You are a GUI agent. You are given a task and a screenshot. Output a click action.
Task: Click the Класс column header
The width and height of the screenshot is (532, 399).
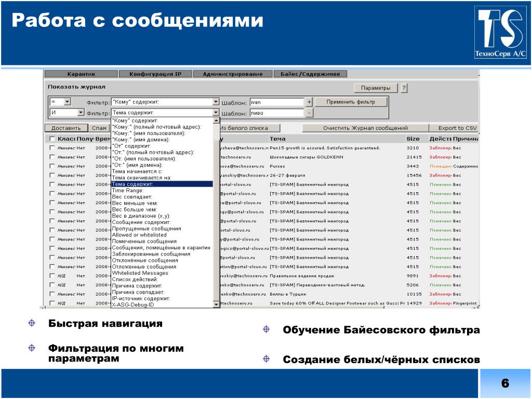point(66,139)
